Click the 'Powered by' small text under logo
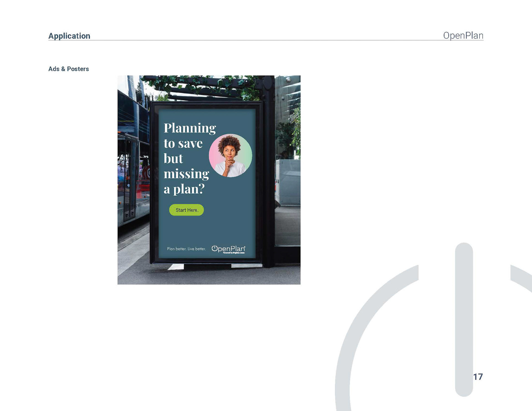 (234, 253)
